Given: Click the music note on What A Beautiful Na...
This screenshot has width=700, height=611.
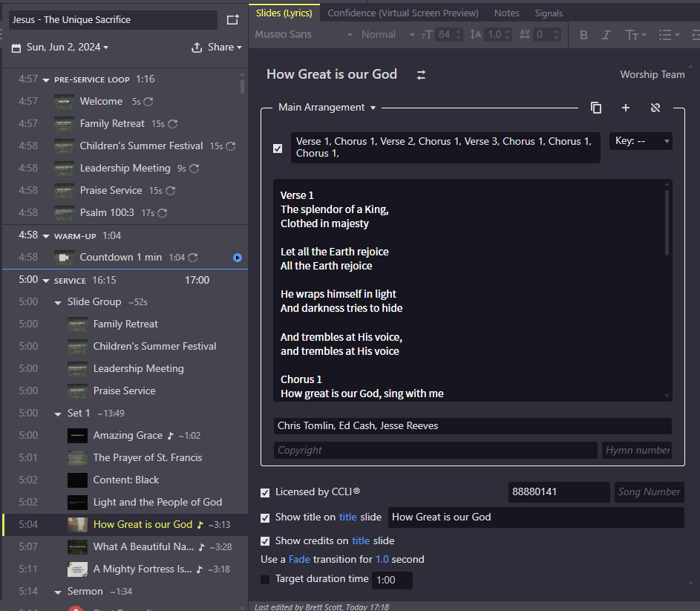Looking at the screenshot, I should pyautogui.click(x=202, y=547).
